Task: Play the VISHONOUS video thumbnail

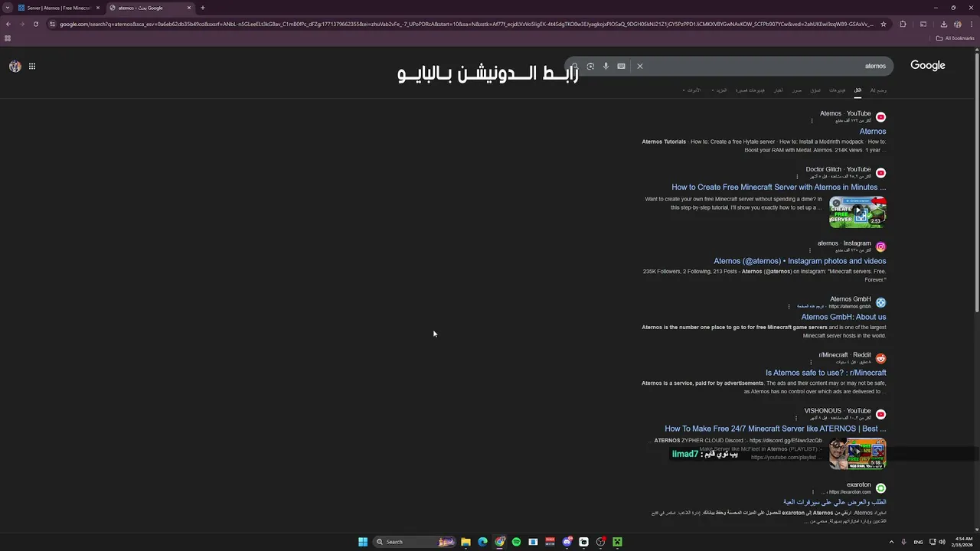Action: pyautogui.click(x=857, y=453)
